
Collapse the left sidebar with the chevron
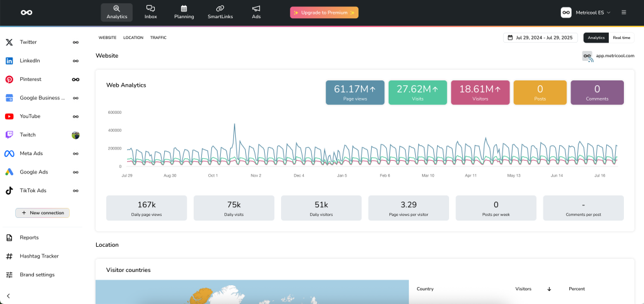[x=9, y=295]
